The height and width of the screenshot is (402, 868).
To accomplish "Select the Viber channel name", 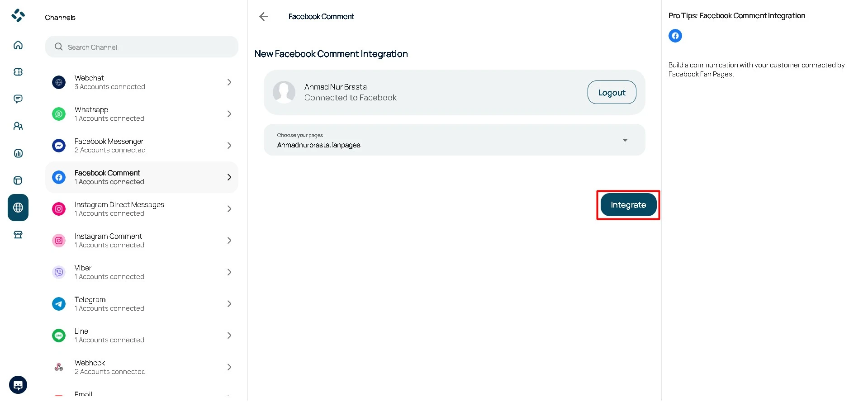I will point(83,268).
